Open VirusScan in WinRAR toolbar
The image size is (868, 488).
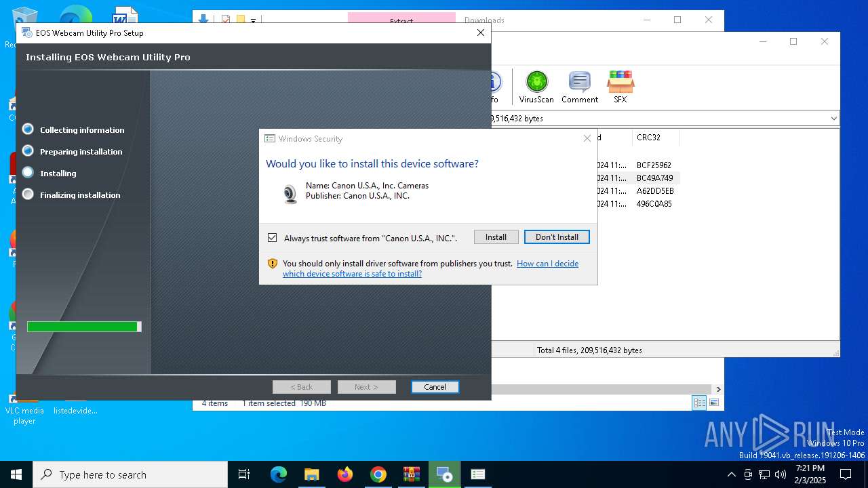click(x=536, y=87)
